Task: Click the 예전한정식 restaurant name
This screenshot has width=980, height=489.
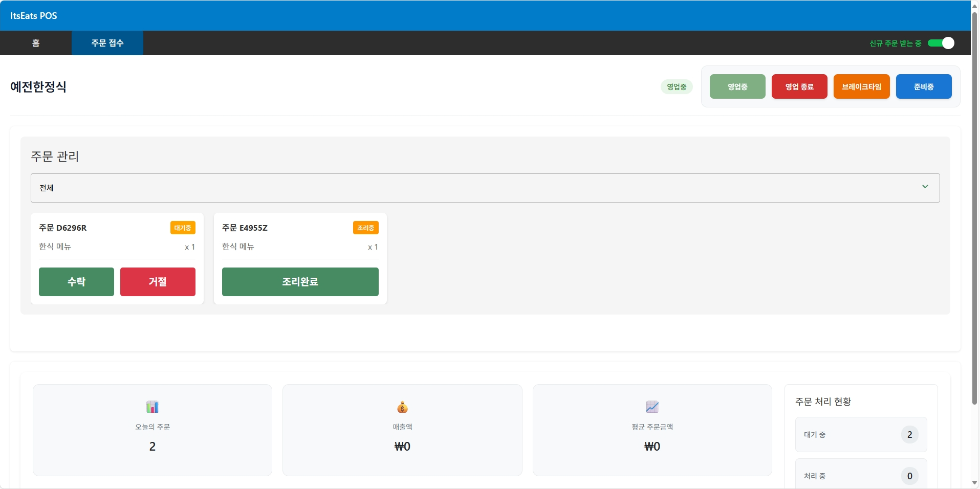Action: point(38,86)
